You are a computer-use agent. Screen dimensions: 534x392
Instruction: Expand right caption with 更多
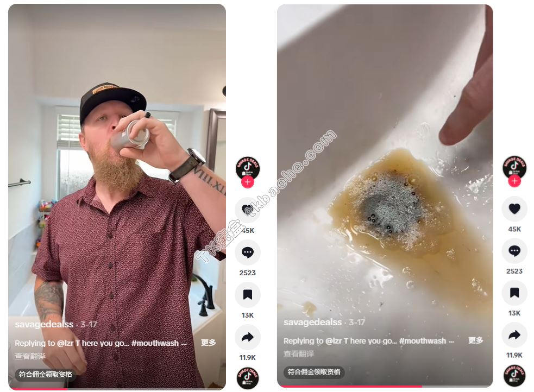tap(475, 340)
